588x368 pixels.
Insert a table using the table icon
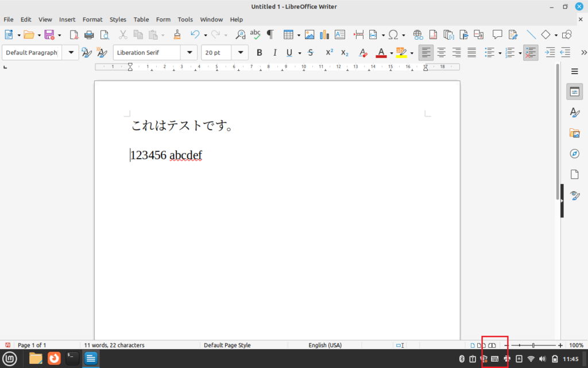[x=288, y=35]
